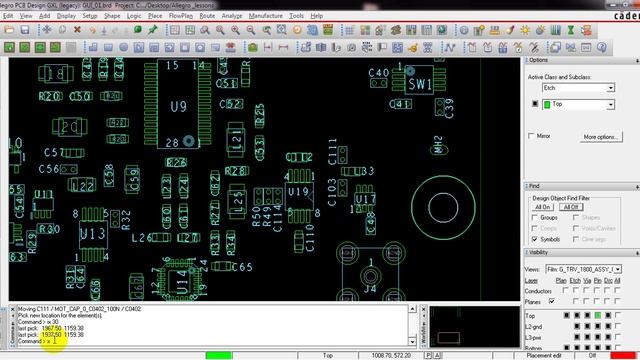
Task: Open the Route menu
Action: pyautogui.click(x=207, y=16)
